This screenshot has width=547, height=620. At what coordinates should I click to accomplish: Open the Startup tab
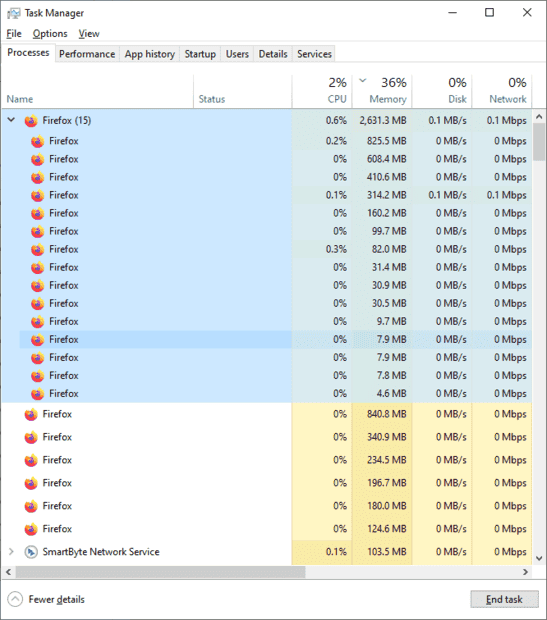coord(200,54)
